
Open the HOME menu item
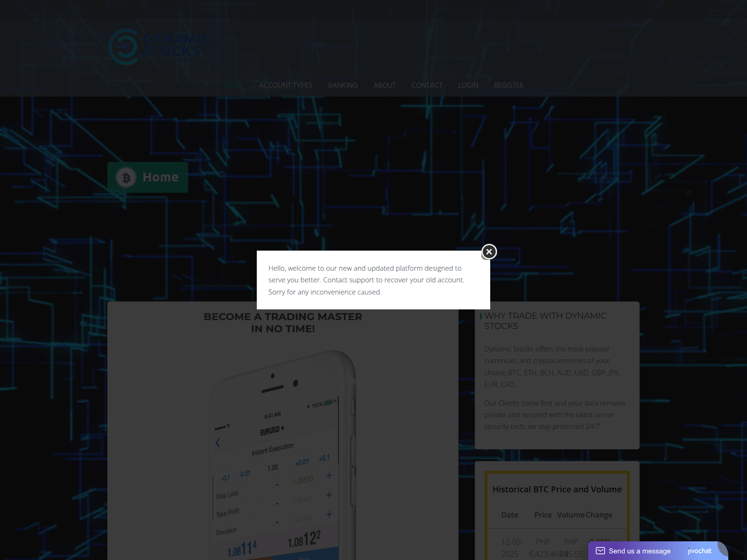233,85
